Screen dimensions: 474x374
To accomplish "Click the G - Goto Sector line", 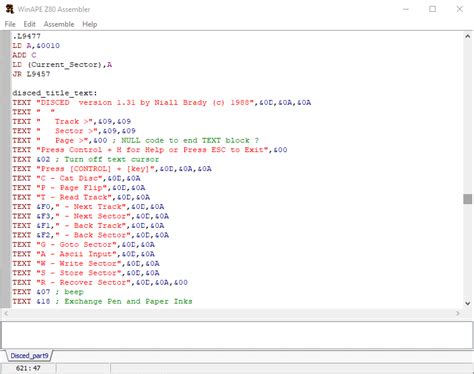I will point(84,245).
